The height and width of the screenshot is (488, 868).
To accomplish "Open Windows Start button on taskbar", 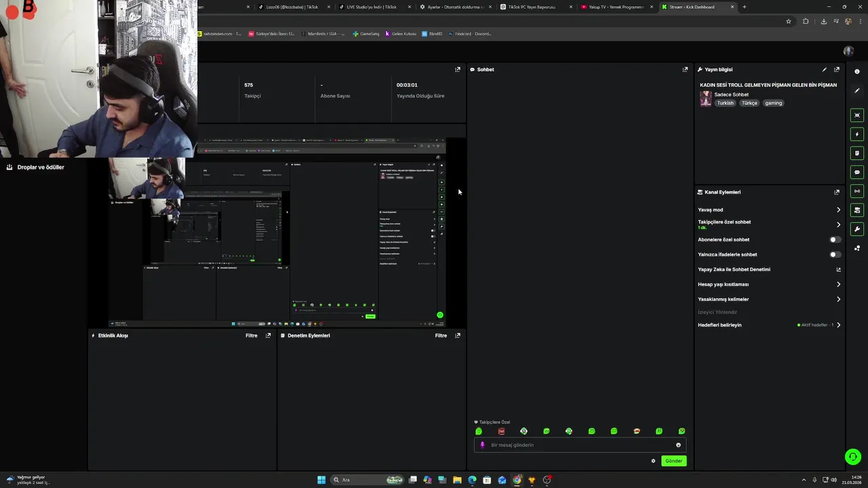I will coord(321,480).
